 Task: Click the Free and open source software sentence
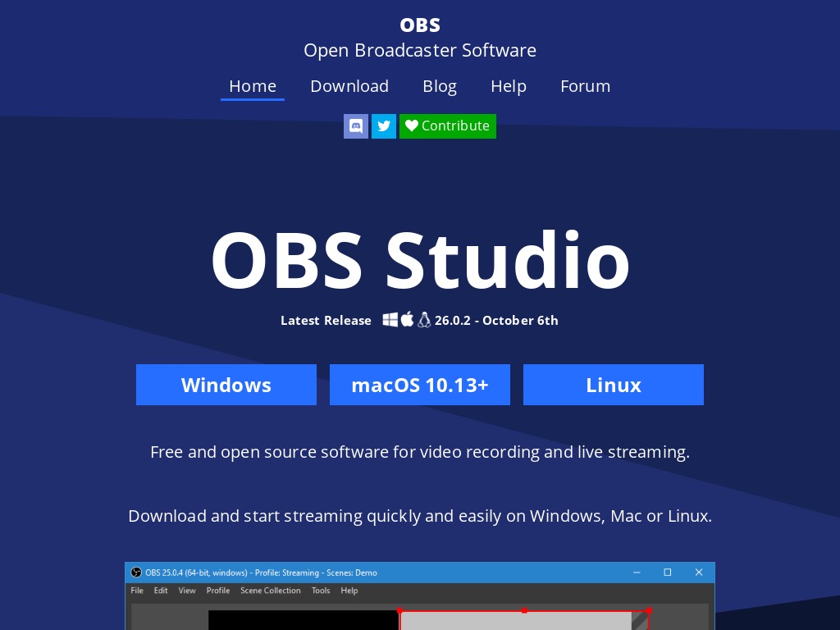coord(420,452)
